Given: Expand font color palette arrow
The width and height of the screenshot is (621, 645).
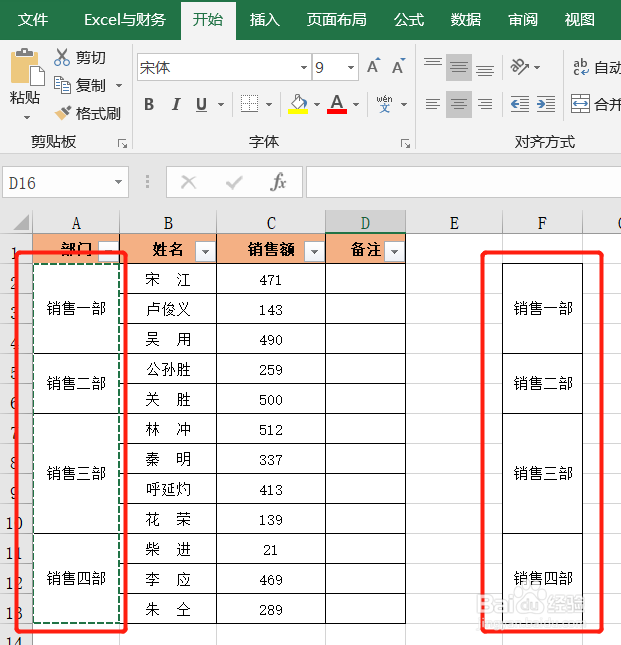Looking at the screenshot, I should point(356,104).
